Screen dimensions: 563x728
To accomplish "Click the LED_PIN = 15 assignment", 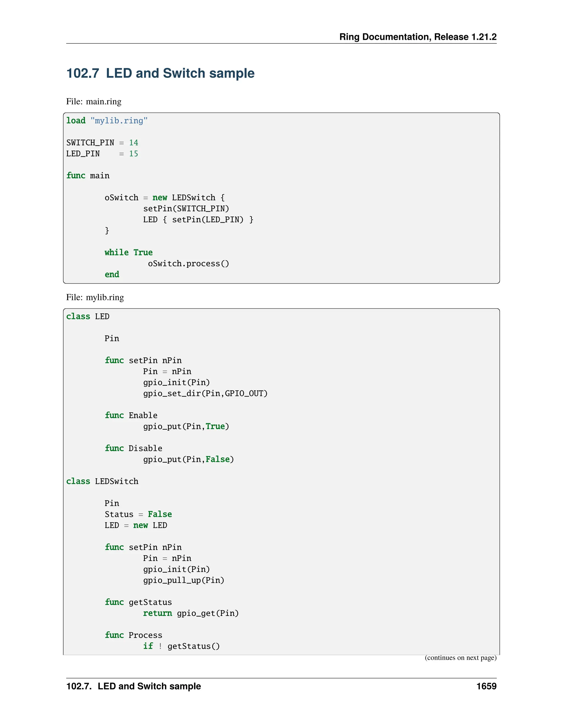I will point(102,154).
